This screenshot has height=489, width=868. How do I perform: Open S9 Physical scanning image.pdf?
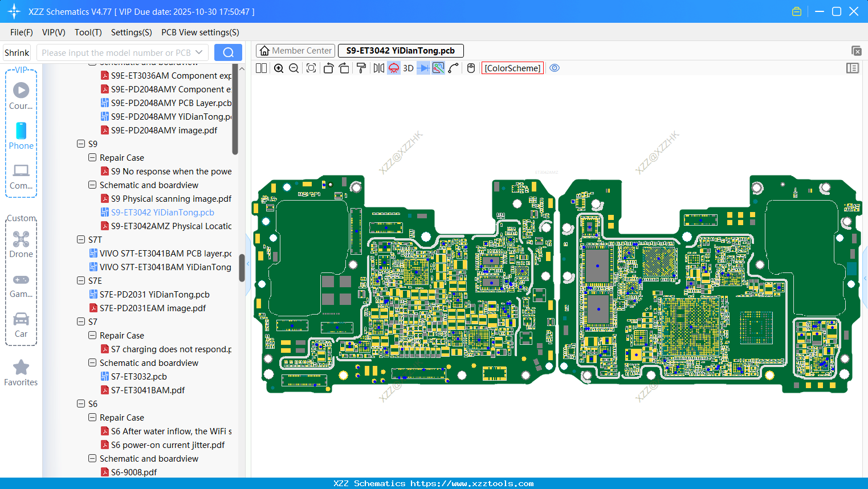171,199
